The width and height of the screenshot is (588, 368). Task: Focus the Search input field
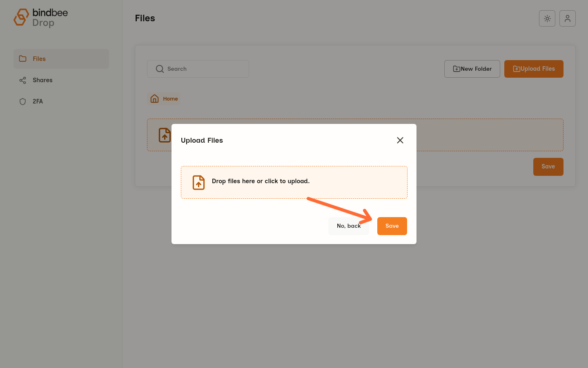pyautogui.click(x=198, y=69)
